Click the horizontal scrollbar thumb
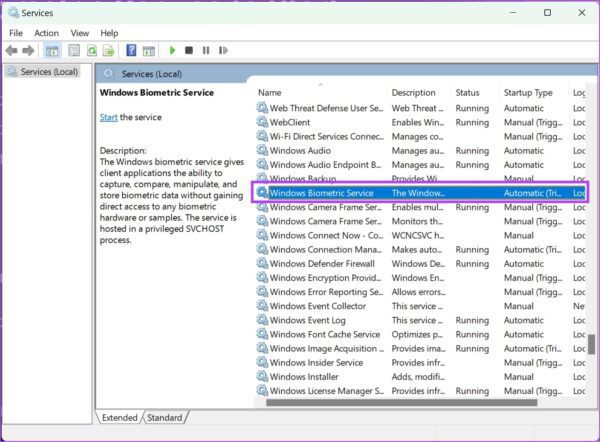The width and height of the screenshot is (600, 442). pyautogui.click(x=402, y=403)
